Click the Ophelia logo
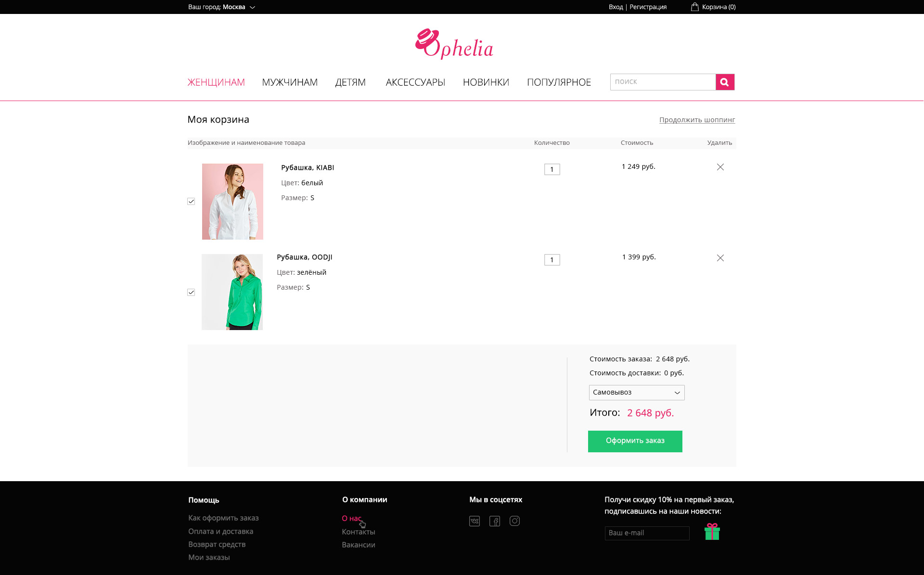Image resolution: width=924 pixels, height=575 pixels. (x=454, y=44)
